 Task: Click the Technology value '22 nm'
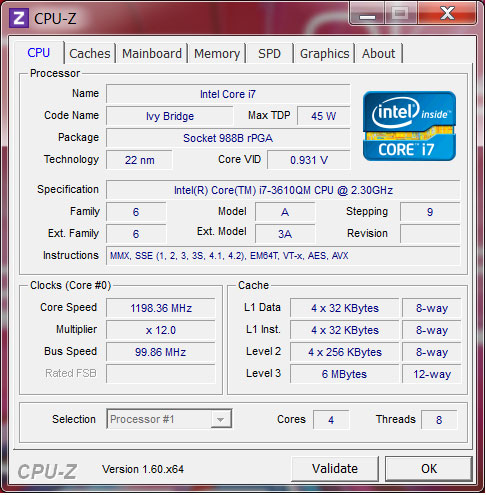click(x=139, y=160)
